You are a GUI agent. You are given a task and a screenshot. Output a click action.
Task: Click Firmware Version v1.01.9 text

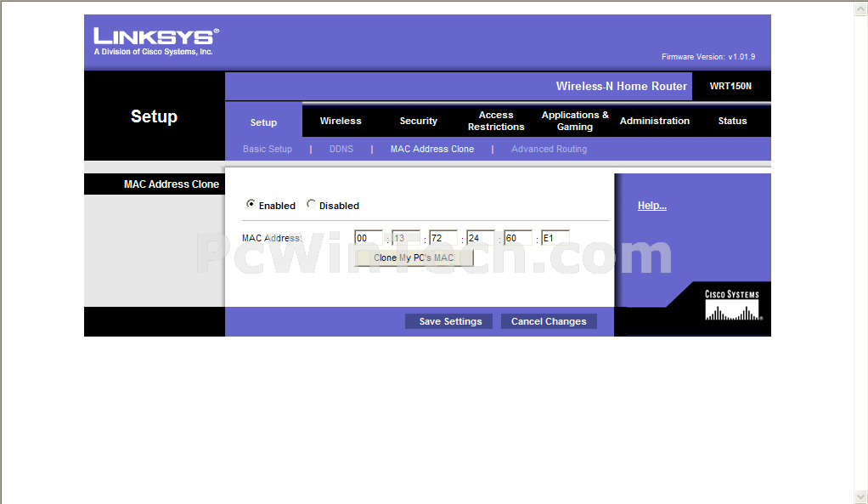click(x=708, y=56)
